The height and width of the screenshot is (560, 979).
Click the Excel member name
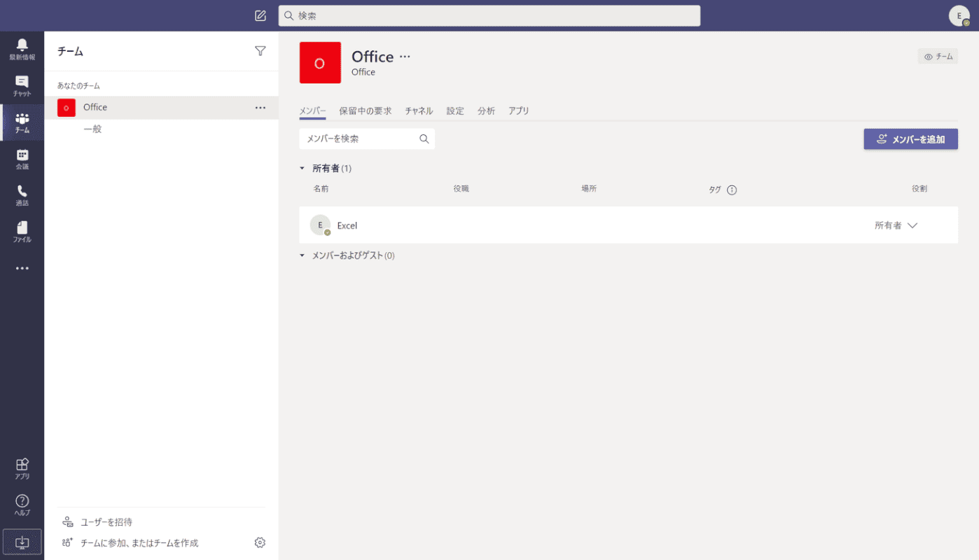click(347, 225)
